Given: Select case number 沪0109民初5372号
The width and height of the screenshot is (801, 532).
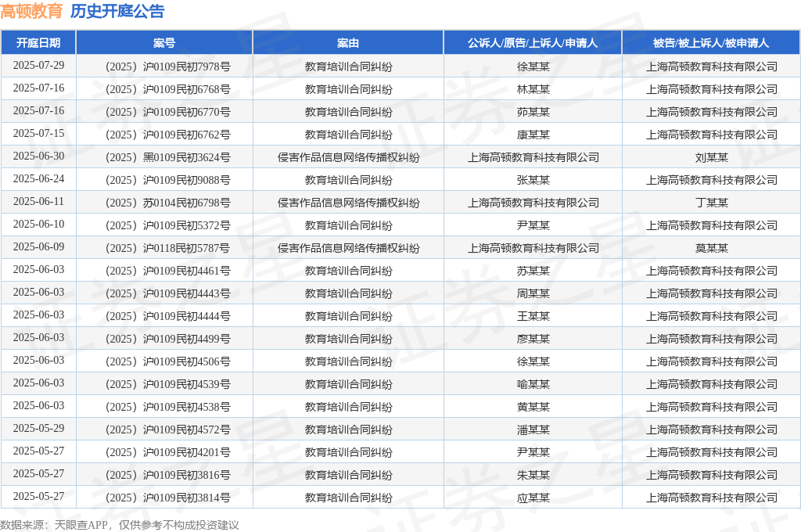Looking at the screenshot, I should [168, 225].
